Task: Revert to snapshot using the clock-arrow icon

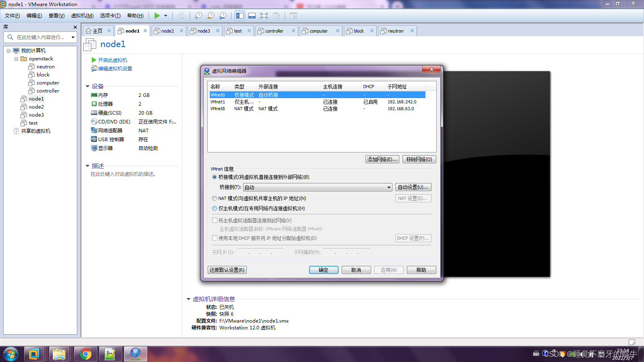Action: pos(211,16)
